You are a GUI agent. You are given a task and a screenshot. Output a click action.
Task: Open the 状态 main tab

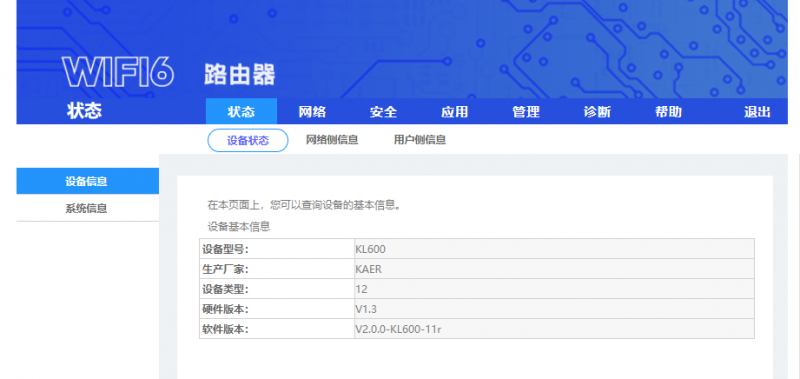241,111
